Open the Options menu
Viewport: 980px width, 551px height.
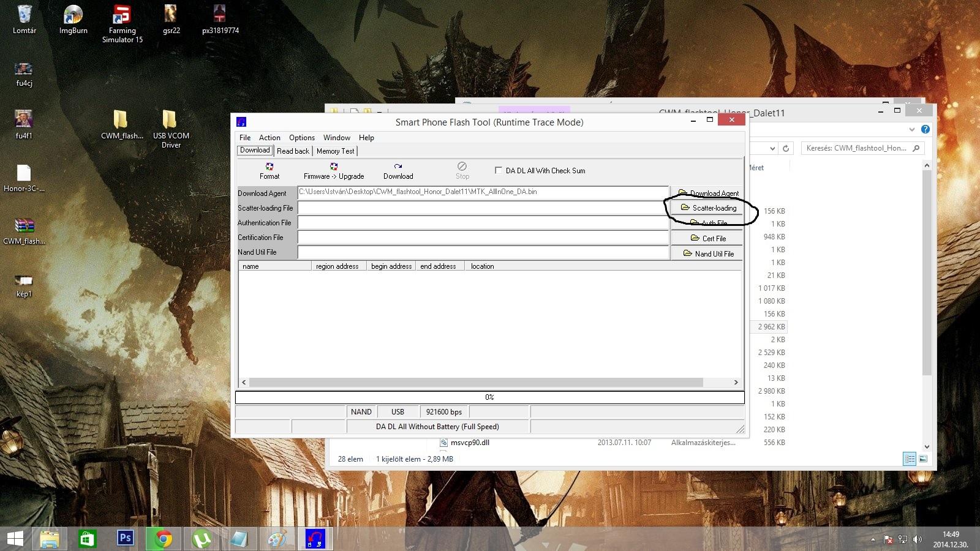(x=302, y=138)
